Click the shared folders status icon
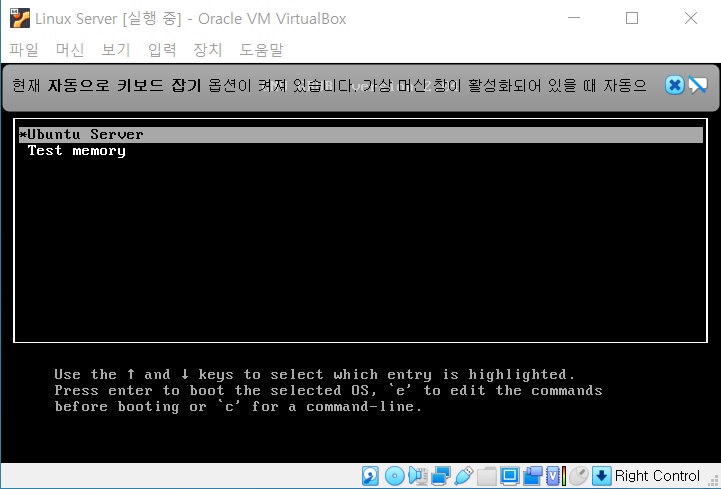 [486, 476]
